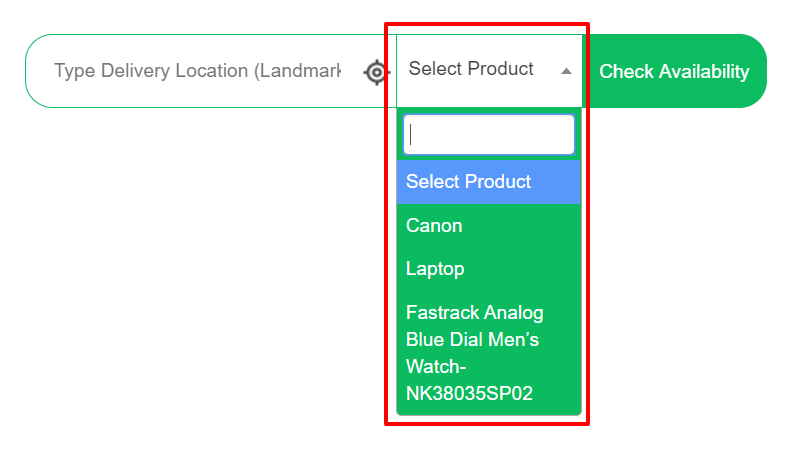Focus the delivery location text field
Screen dimensions: 790x454
coord(197,71)
